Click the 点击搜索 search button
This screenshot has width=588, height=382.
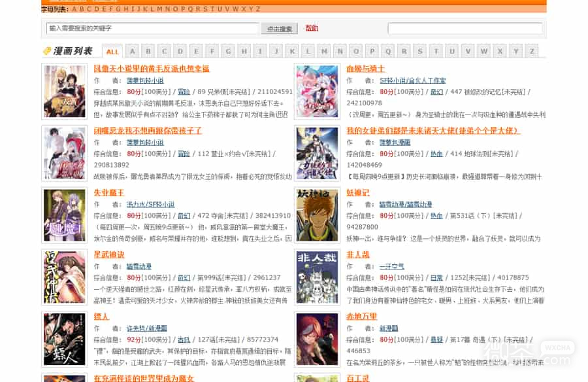coord(280,29)
